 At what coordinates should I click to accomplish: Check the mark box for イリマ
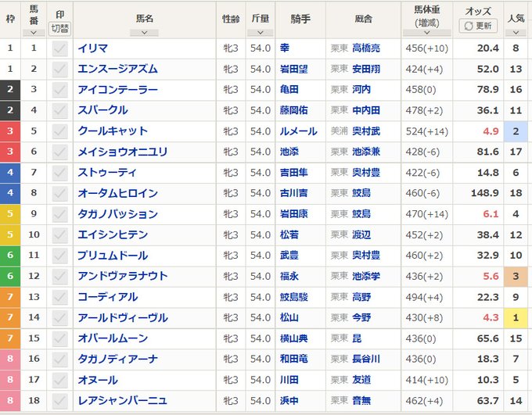click(x=59, y=48)
